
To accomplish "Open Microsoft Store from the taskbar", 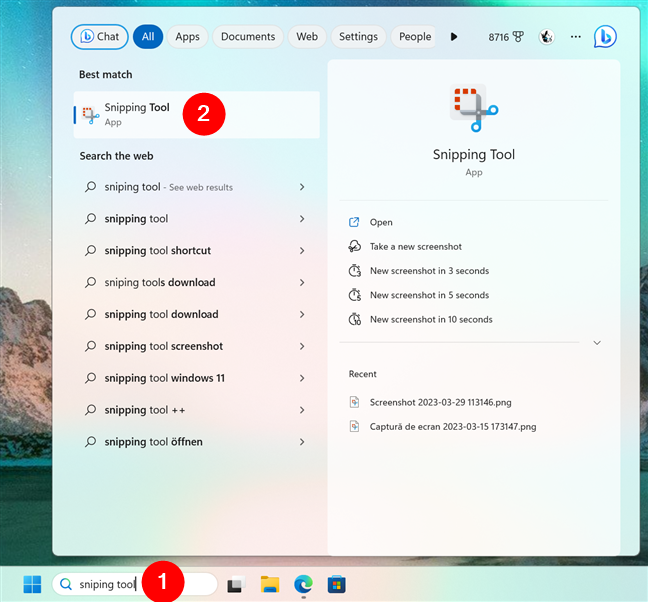I will pyautogui.click(x=336, y=585).
